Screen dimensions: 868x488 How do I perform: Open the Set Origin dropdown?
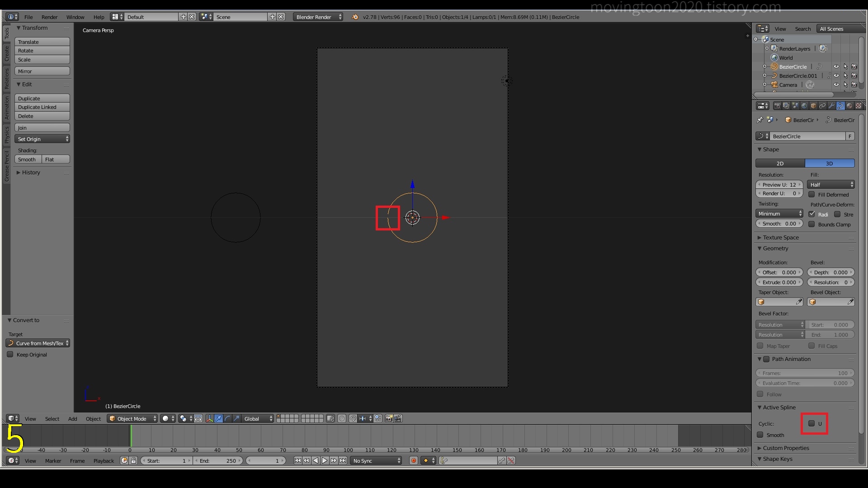(x=42, y=139)
